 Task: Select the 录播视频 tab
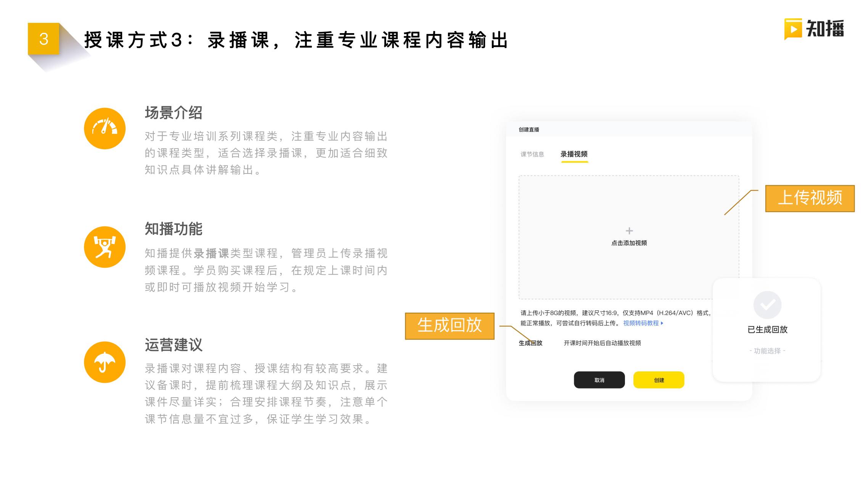coord(574,154)
